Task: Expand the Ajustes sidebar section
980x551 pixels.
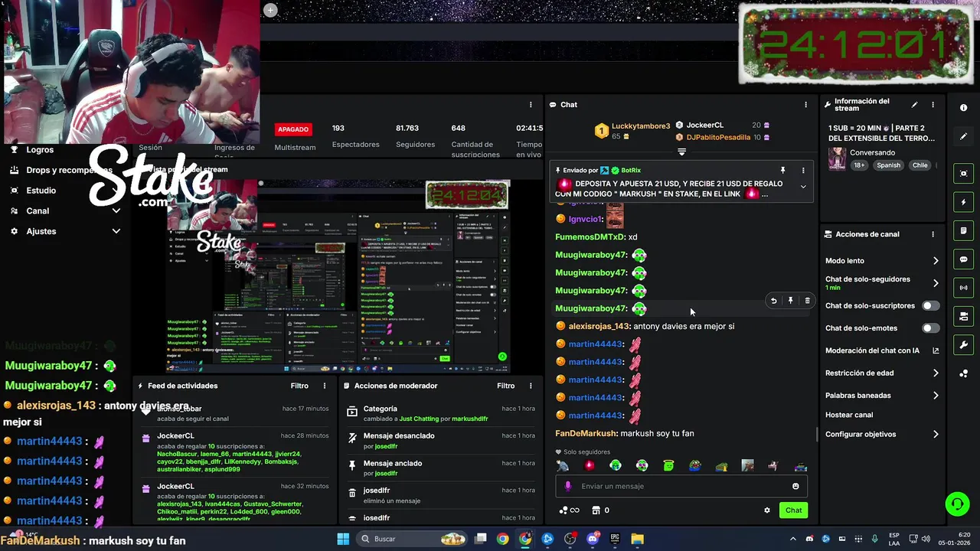Action: point(116,231)
